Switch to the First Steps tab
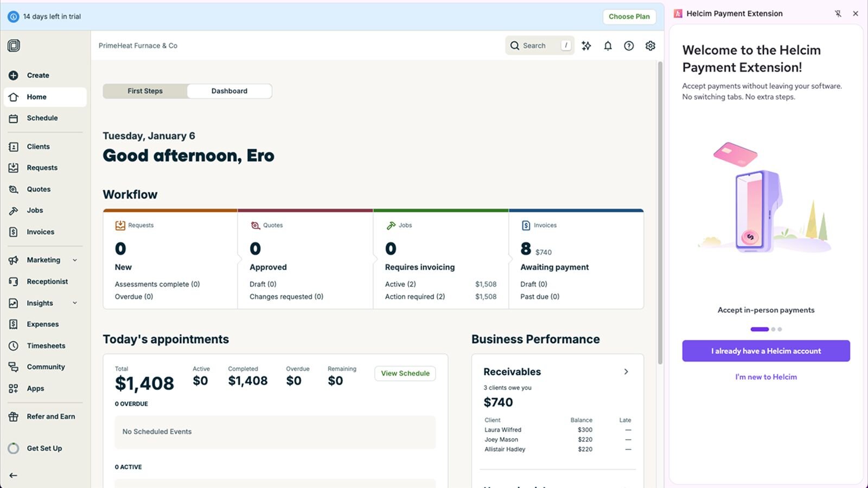Viewport: 868px width, 488px height. click(145, 91)
